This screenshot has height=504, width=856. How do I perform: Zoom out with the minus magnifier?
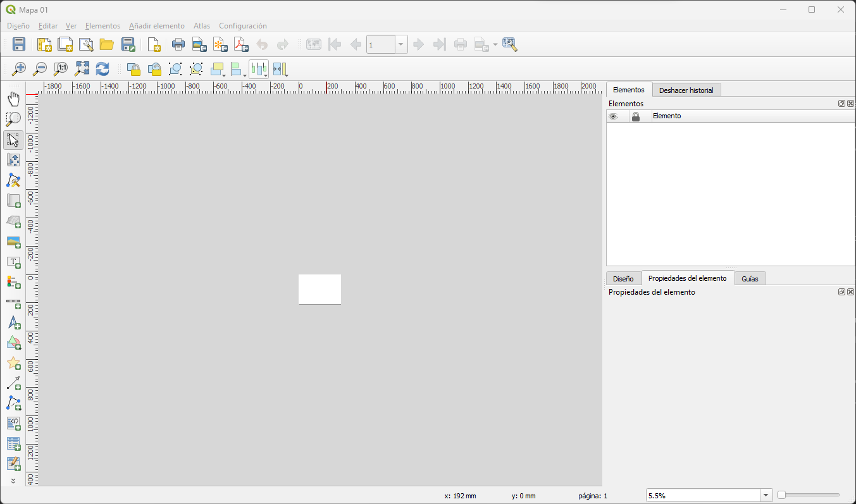[40, 69]
